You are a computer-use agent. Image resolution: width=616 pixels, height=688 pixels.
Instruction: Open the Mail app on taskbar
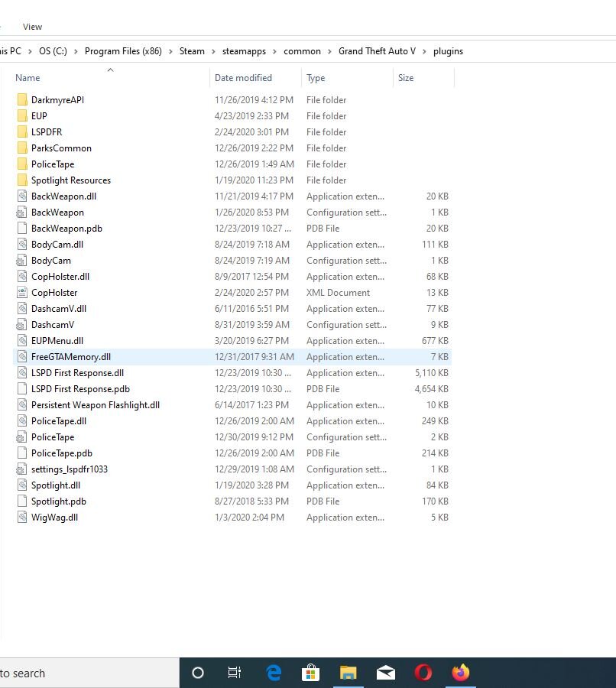(386, 673)
